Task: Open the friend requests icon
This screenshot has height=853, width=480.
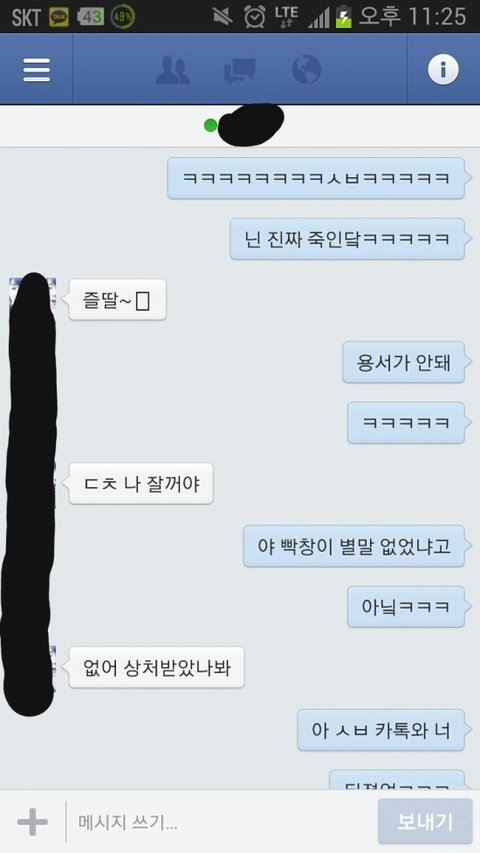Action: (173, 70)
